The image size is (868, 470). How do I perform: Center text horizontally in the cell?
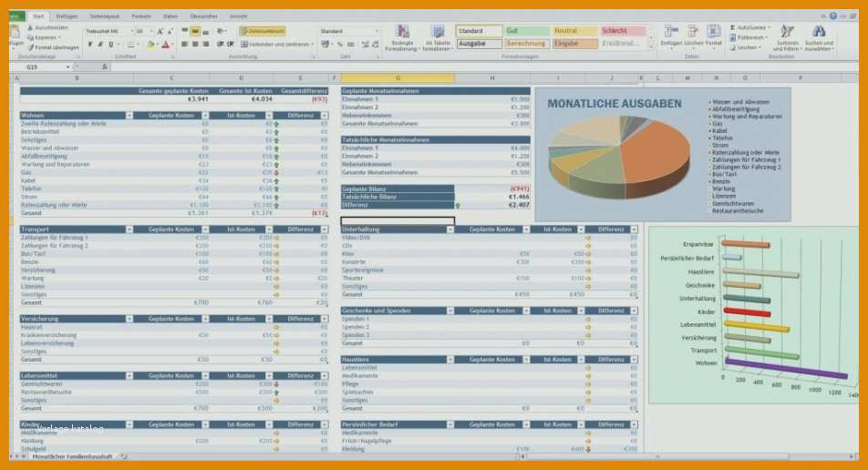click(x=195, y=45)
